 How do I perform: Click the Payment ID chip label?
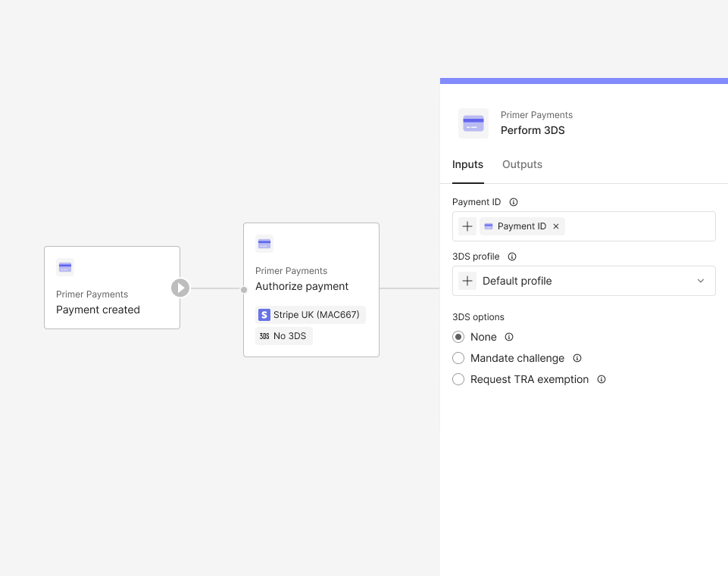tap(521, 226)
